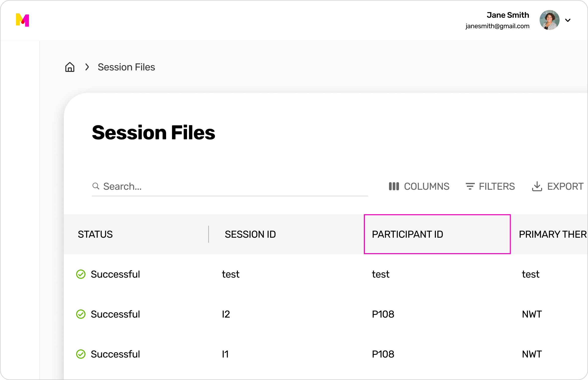Click the green check on test row
Viewport: 588px width, 380px height.
81,274
